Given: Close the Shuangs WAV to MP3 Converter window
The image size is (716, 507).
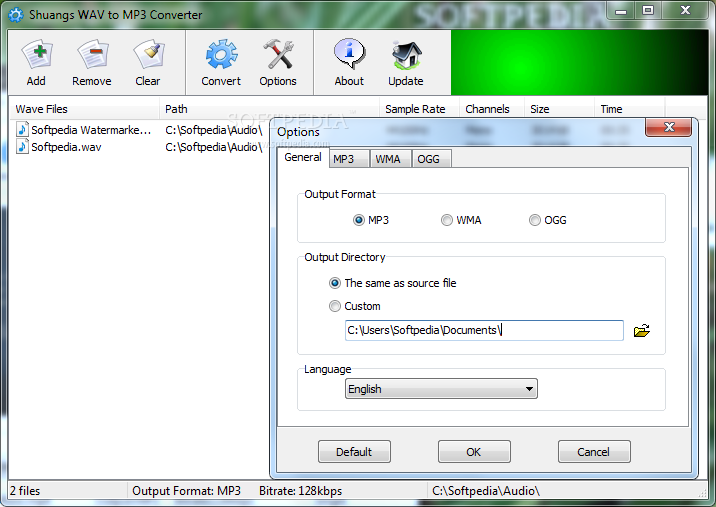Looking at the screenshot, I should 684,11.
